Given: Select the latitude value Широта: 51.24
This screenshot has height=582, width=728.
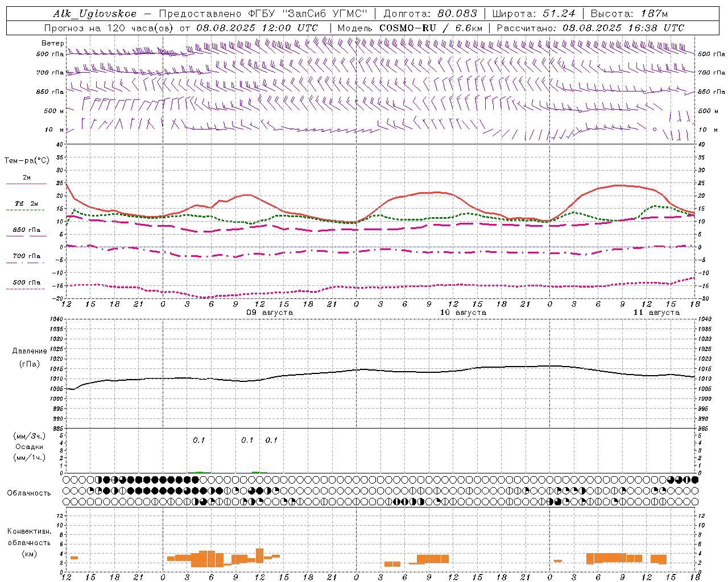Looking at the screenshot, I should [x=533, y=14].
